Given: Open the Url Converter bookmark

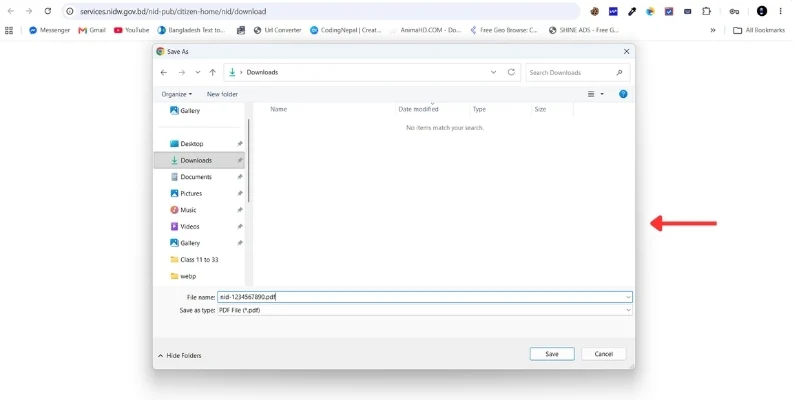Looking at the screenshot, I should (278, 30).
